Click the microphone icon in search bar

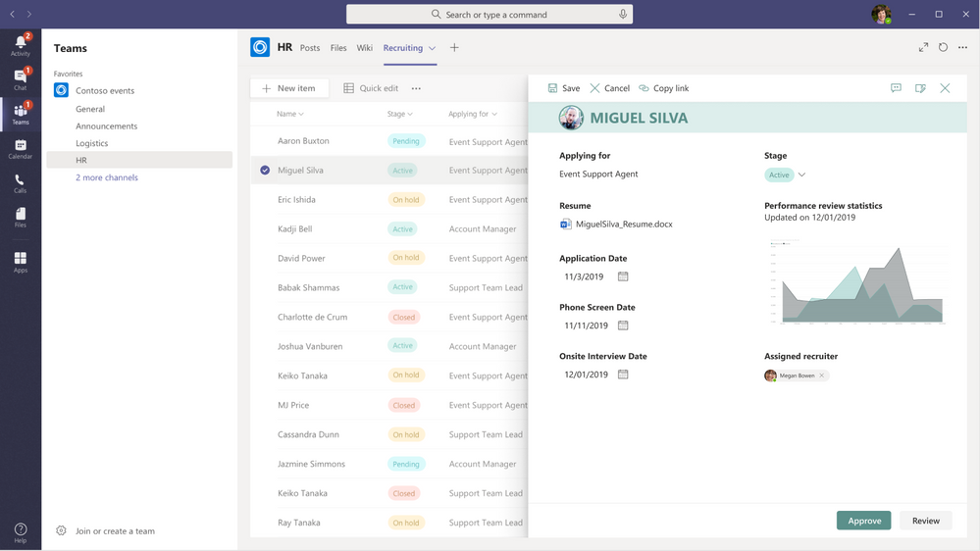coord(622,15)
